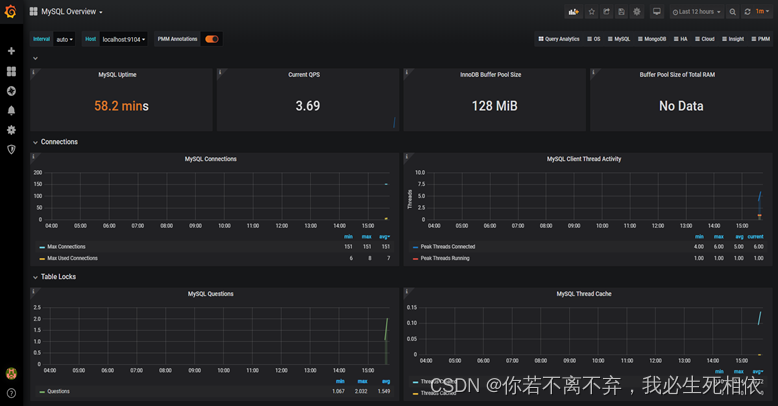778x406 pixels.
Task: Star this dashboard as favorite
Action: coord(591,11)
